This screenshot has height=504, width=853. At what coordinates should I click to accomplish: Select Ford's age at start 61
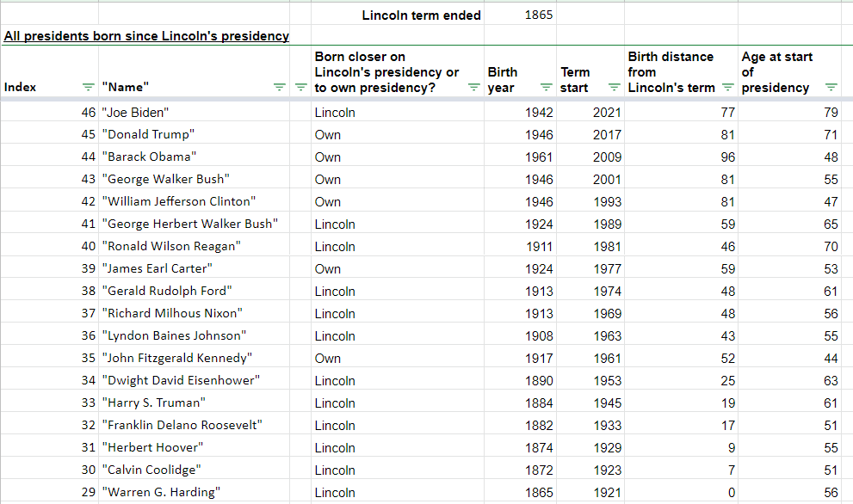tap(790, 291)
